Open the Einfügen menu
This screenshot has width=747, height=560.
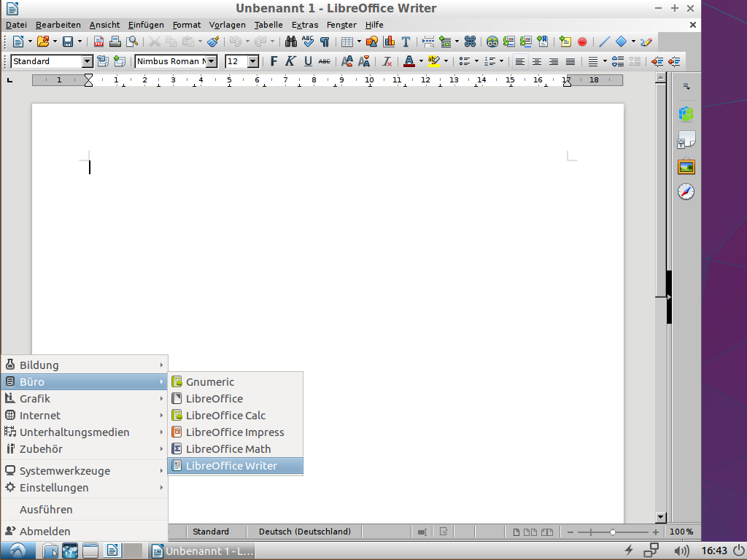click(146, 25)
